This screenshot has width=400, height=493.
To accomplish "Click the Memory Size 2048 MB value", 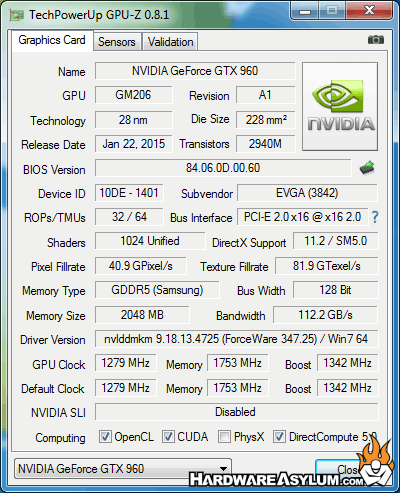I will (x=142, y=315).
